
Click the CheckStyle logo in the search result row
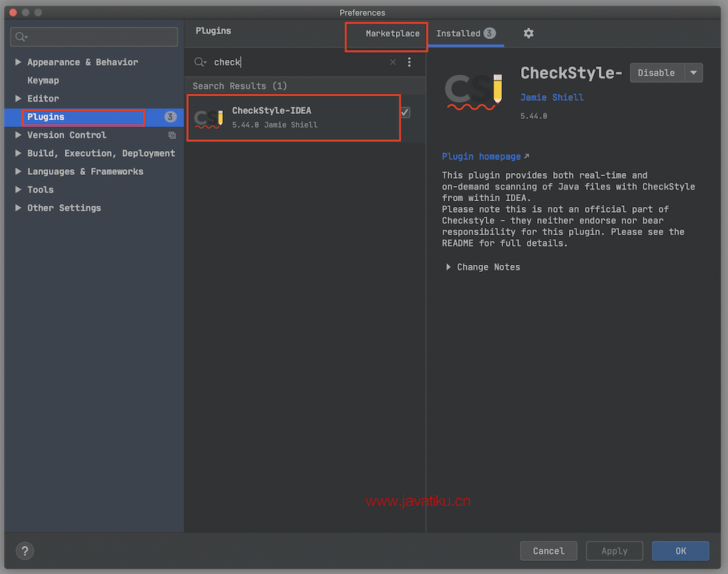click(209, 118)
